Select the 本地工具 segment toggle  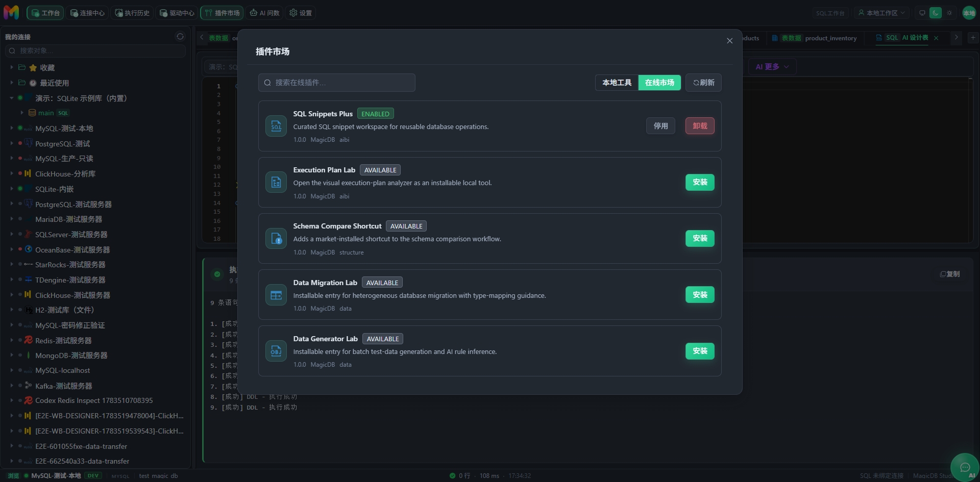617,83
